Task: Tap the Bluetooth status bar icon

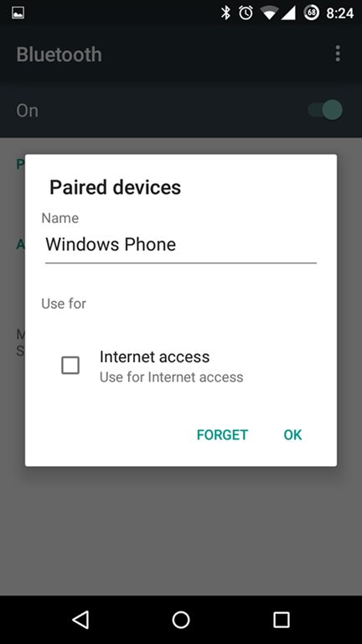Action: coord(225,13)
